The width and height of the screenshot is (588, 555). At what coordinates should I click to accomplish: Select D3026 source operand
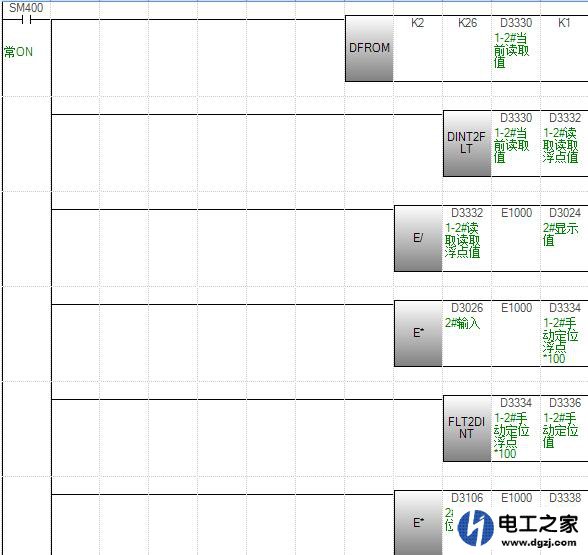(467, 308)
